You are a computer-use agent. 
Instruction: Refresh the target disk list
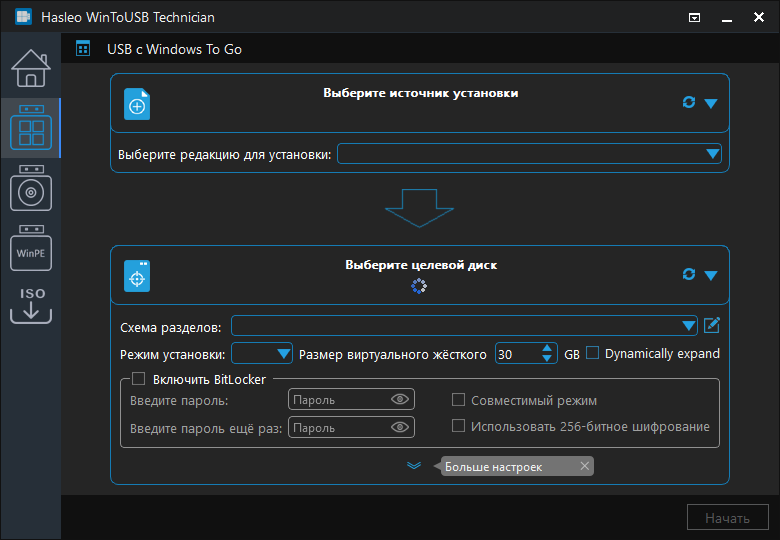[688, 274]
